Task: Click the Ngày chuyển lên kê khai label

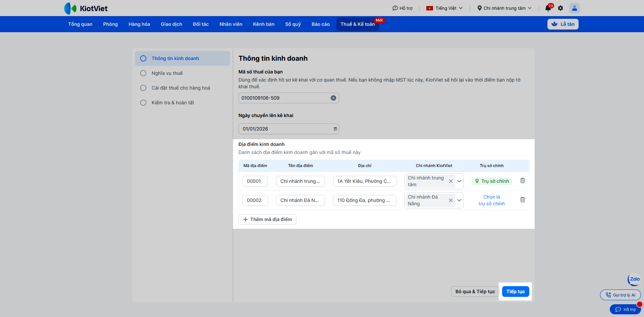Action: pos(266,115)
